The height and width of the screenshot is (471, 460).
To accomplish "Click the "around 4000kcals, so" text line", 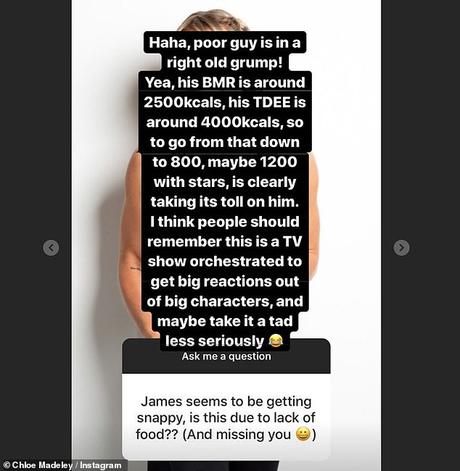I will (x=225, y=122).
